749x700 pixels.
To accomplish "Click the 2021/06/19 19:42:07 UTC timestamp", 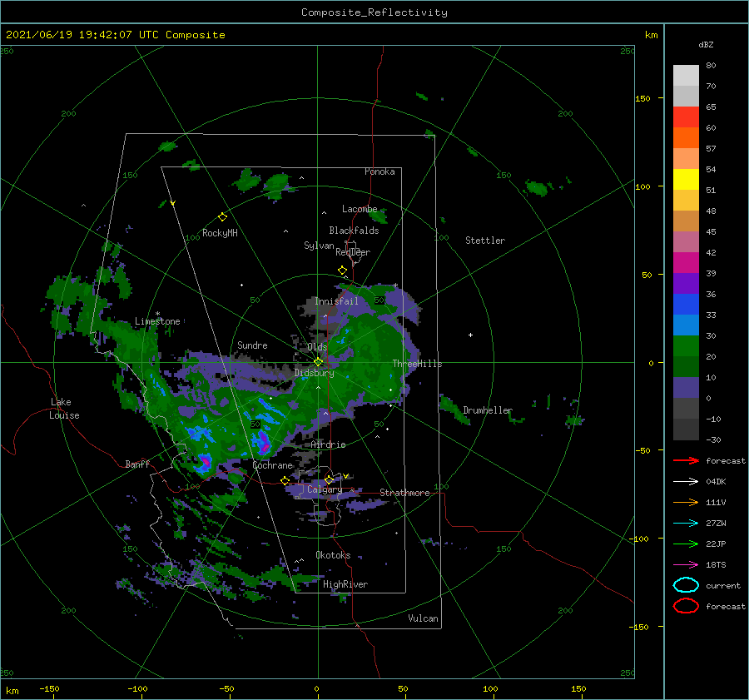I will coord(115,35).
